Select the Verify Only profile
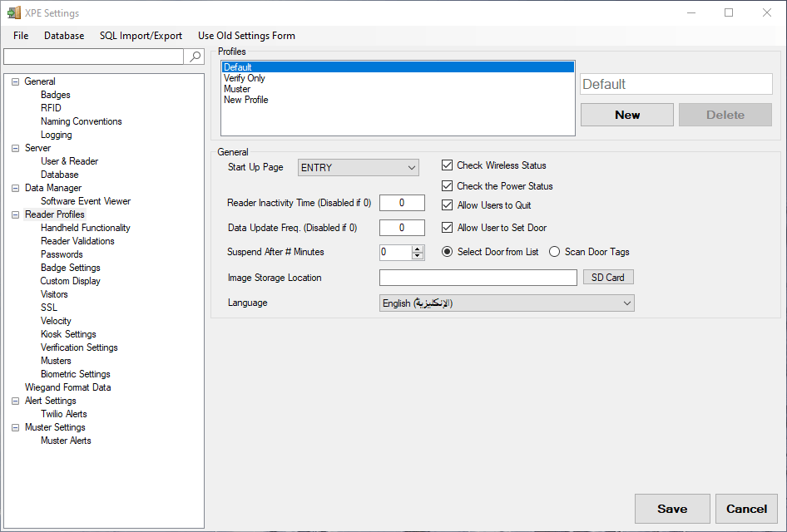This screenshot has height=532, width=787. 398,78
